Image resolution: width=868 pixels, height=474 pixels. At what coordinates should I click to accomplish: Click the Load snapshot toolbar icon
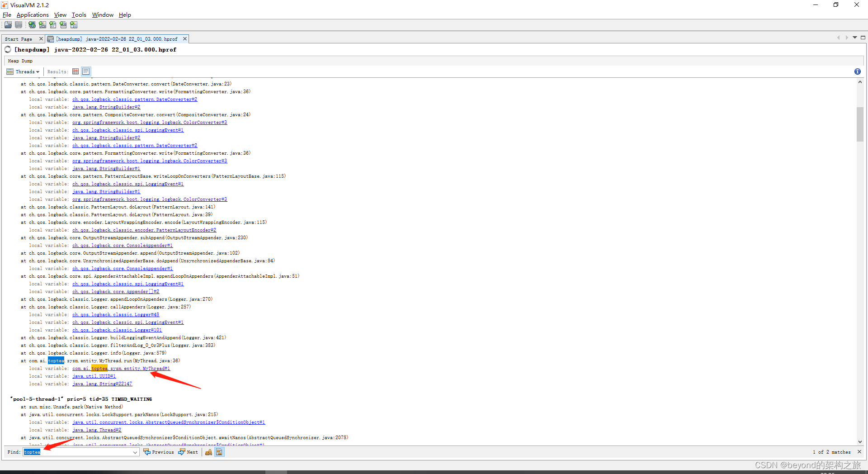click(x=8, y=25)
